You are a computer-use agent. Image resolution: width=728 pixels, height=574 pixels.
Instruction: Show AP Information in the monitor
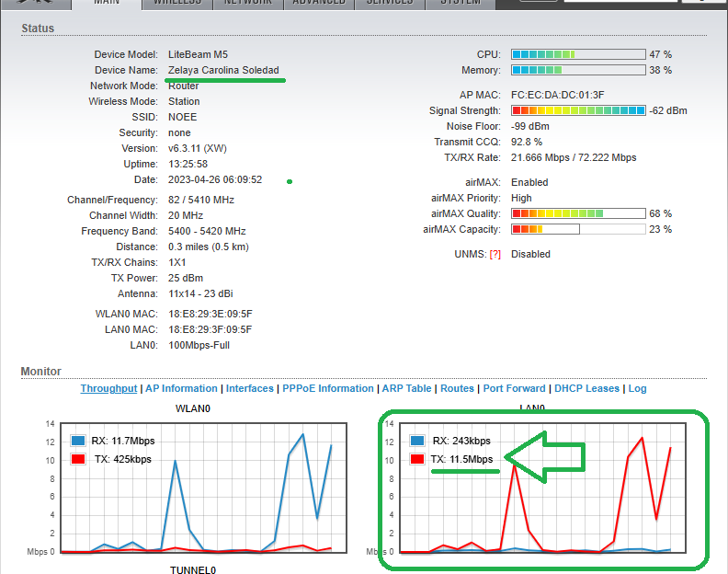(182, 388)
